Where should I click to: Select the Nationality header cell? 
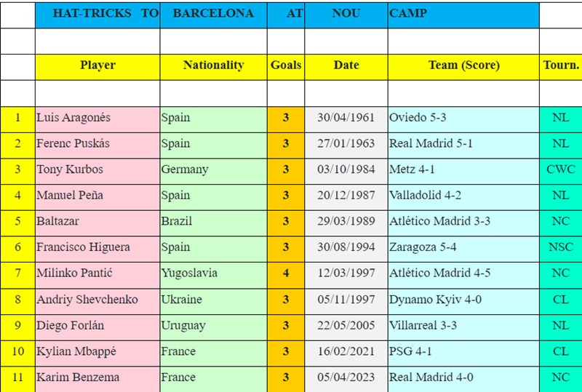coord(213,67)
